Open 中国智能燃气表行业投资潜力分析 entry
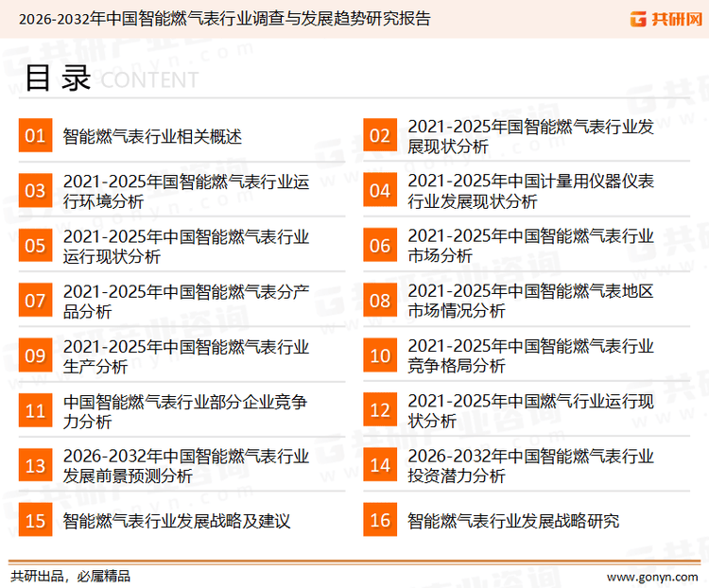 530,465
